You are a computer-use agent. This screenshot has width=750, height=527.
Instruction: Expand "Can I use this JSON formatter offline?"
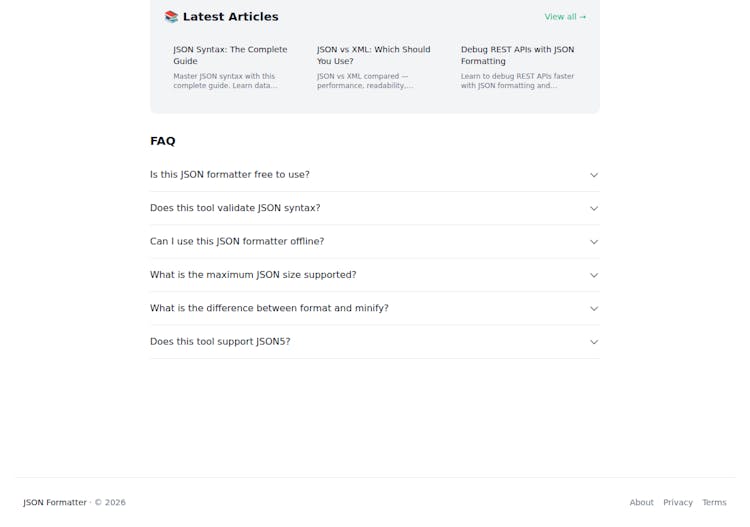(237, 242)
